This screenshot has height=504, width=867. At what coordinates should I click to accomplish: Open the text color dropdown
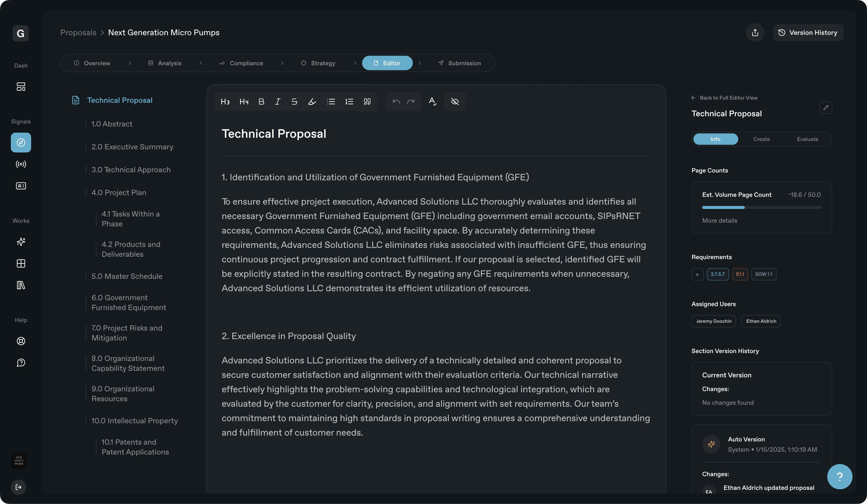(432, 101)
